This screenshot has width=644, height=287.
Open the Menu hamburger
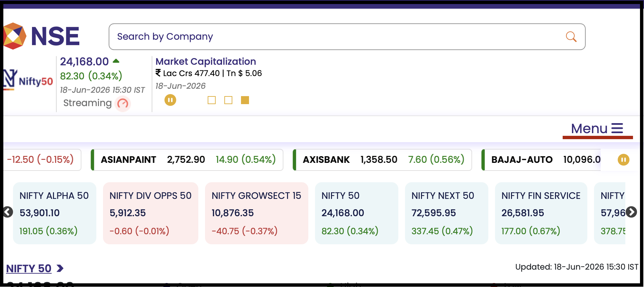[x=597, y=128]
